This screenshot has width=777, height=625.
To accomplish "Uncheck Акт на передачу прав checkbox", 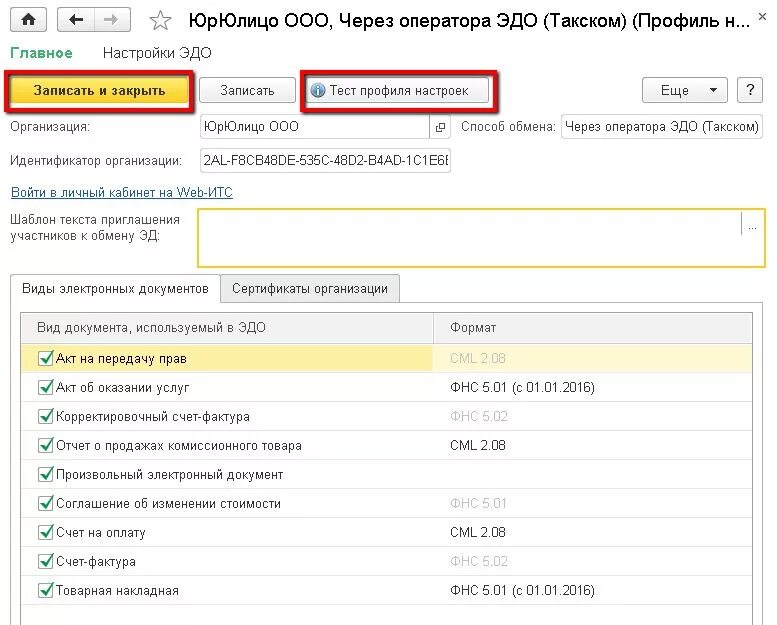I will (x=45, y=358).
